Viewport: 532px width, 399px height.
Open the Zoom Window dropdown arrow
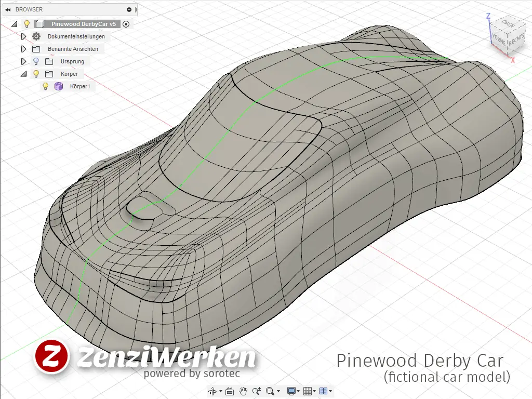click(278, 391)
